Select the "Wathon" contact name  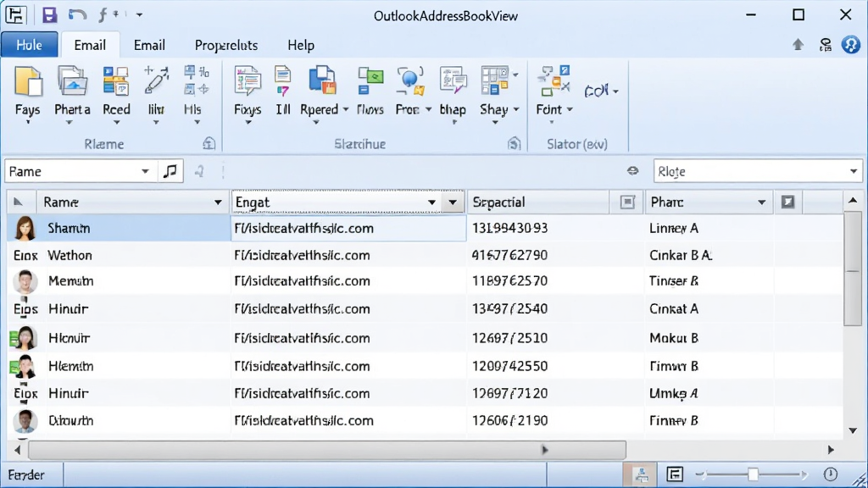pos(70,255)
